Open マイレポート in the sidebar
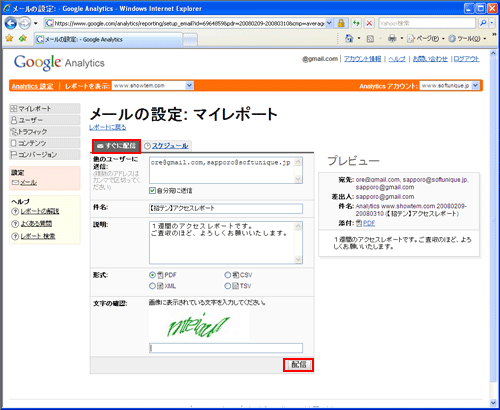The width and height of the screenshot is (500, 410). [x=45, y=109]
